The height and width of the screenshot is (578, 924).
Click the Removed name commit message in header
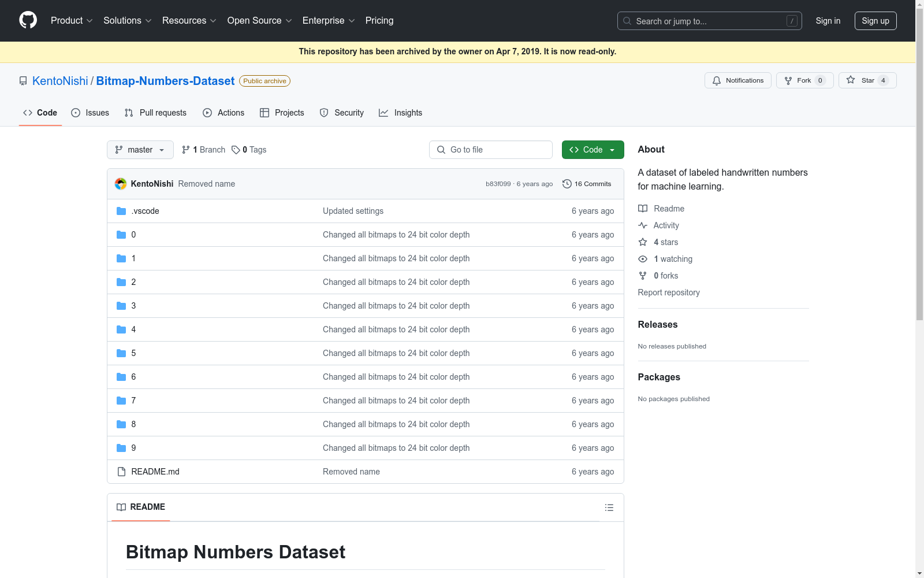(207, 184)
